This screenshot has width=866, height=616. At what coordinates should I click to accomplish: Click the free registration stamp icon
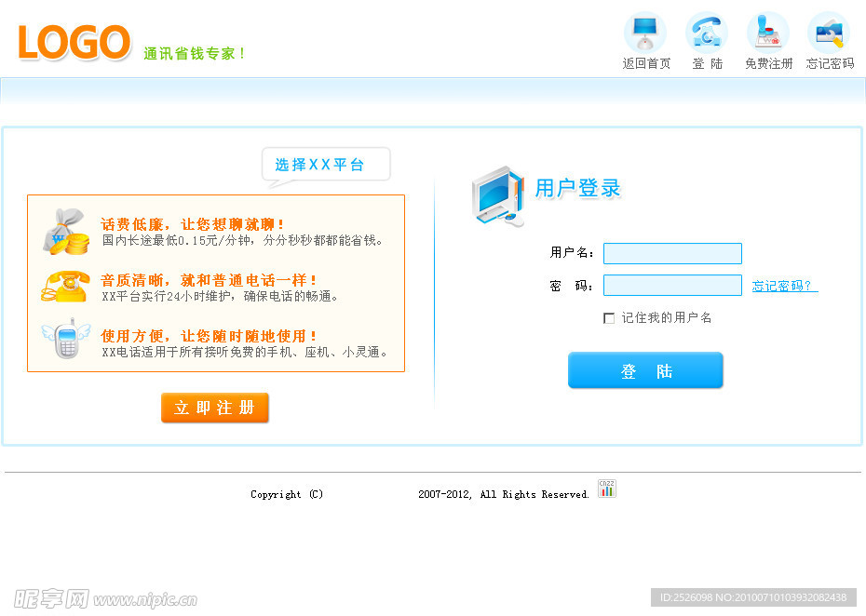pos(768,33)
